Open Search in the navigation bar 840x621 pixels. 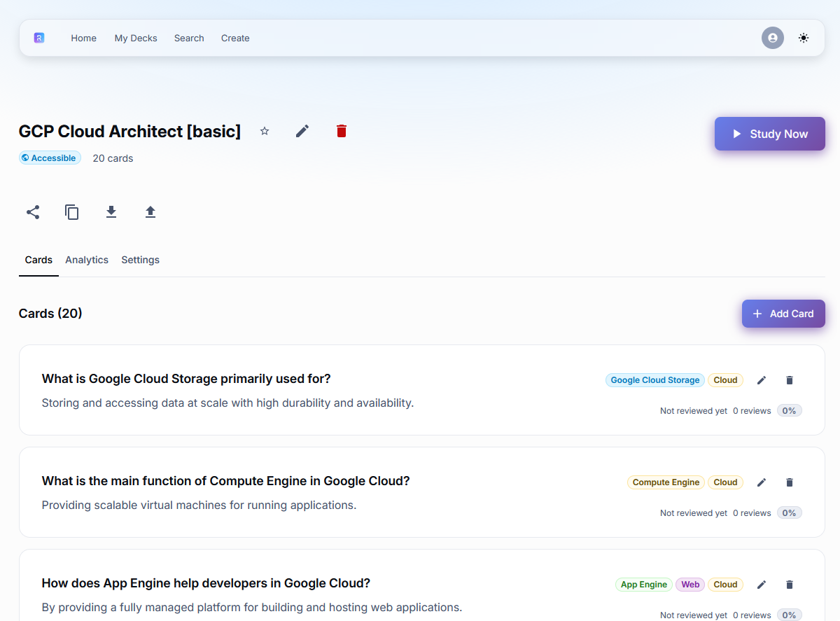tap(189, 38)
